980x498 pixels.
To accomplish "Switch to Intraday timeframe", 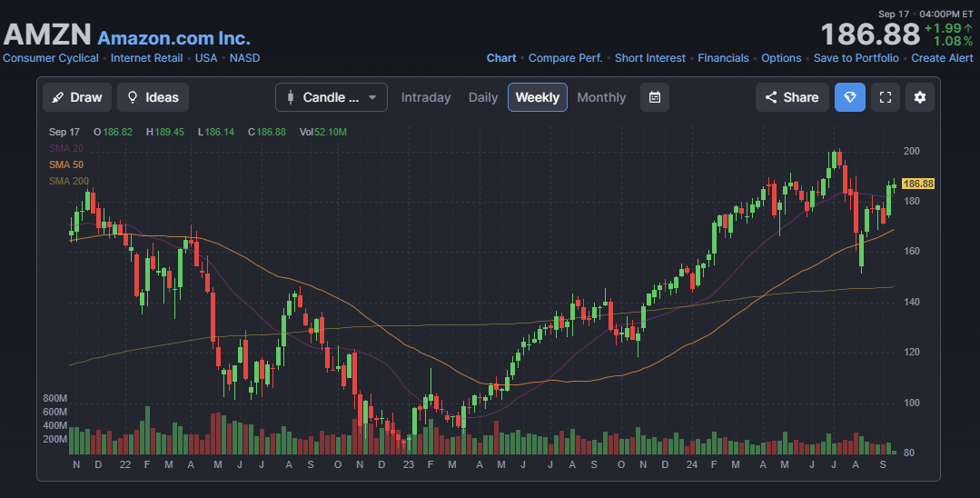I will click(426, 97).
